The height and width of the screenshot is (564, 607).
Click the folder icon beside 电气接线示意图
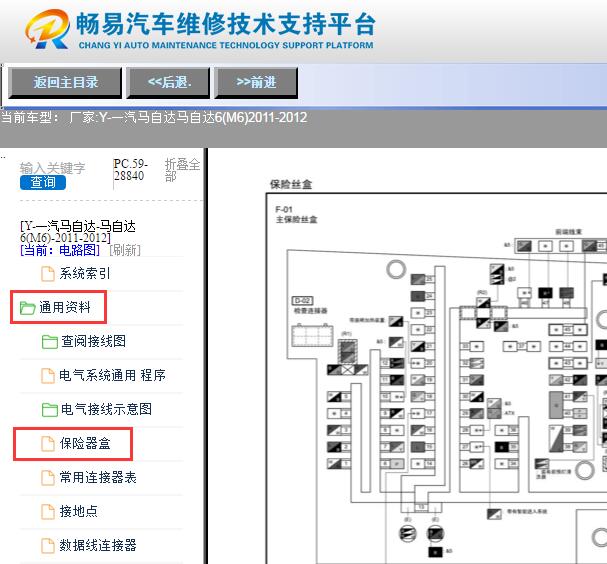[x=50, y=410]
